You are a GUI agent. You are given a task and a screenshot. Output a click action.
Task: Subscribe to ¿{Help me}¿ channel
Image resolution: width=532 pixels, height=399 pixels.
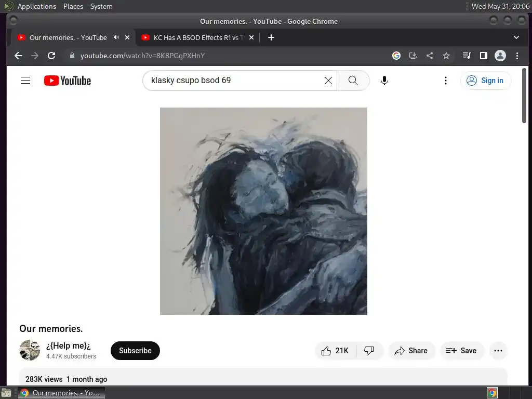point(135,351)
